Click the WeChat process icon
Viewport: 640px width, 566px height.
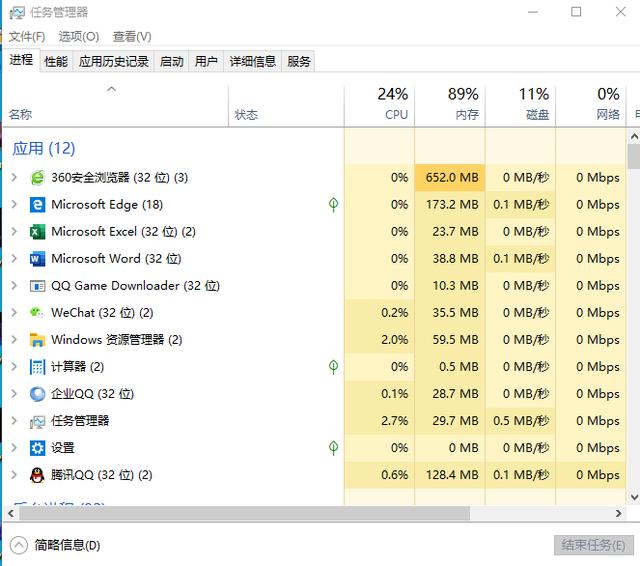pos(37,313)
